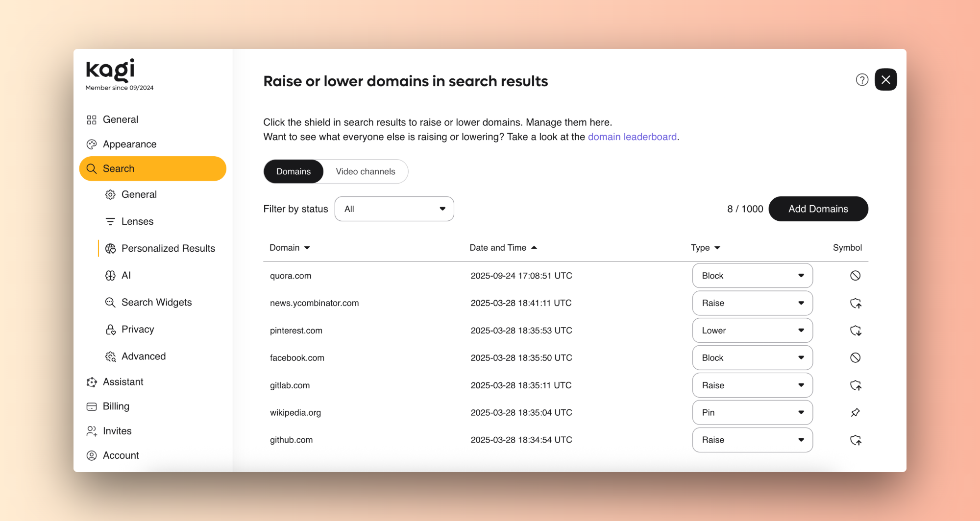Image resolution: width=980 pixels, height=521 pixels.
Task: Click the Kagi logo
Action: (x=110, y=71)
